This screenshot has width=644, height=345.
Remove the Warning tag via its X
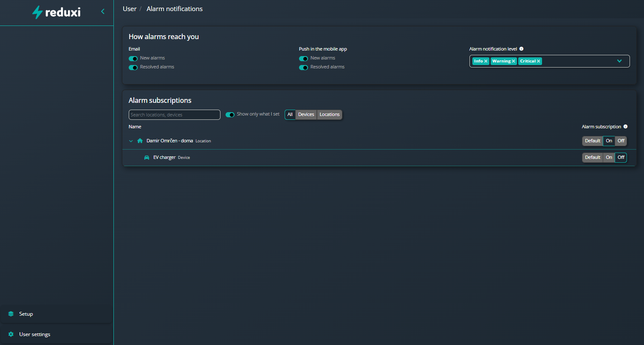514,61
